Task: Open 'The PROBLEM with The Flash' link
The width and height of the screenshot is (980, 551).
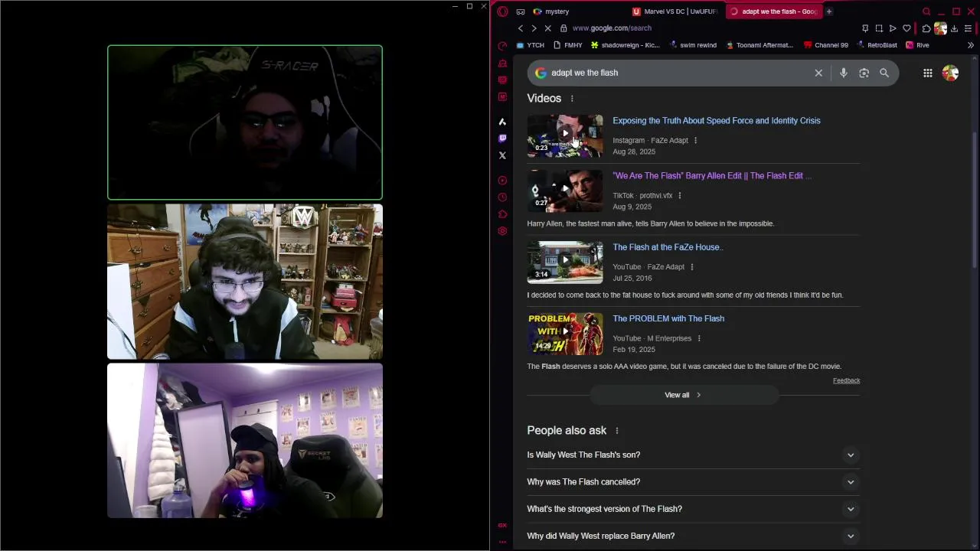Action: (x=668, y=318)
